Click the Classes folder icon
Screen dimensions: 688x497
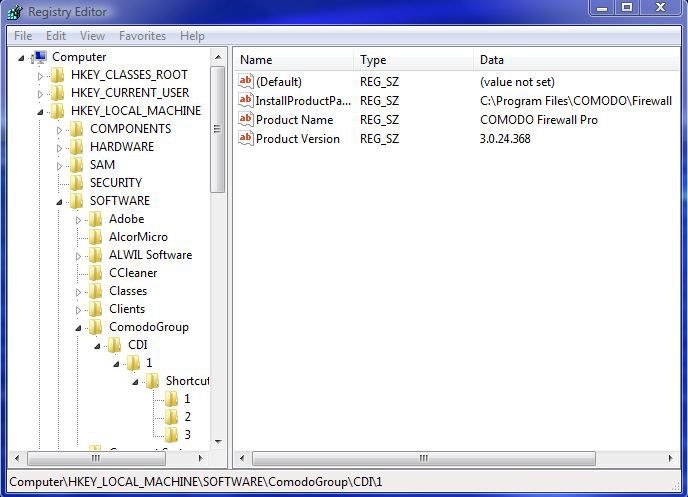(x=95, y=291)
